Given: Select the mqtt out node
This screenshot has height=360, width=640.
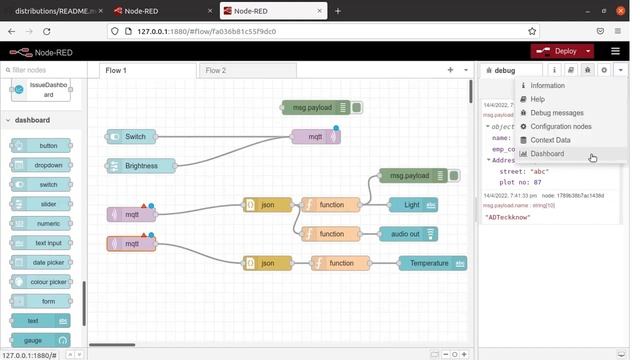Looking at the screenshot, I should [316, 136].
